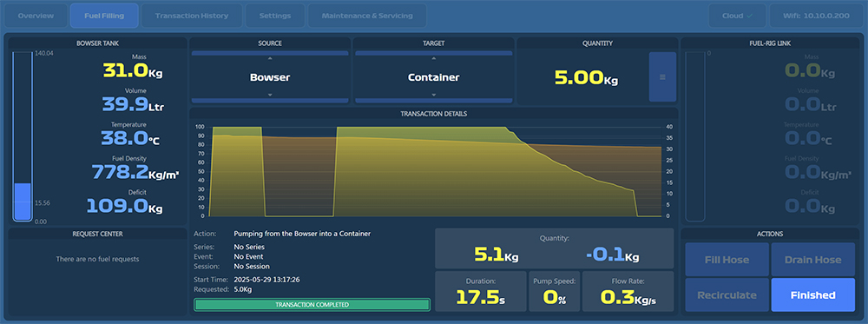Click the Finished button
The height and width of the screenshot is (324, 868).
[x=812, y=295]
